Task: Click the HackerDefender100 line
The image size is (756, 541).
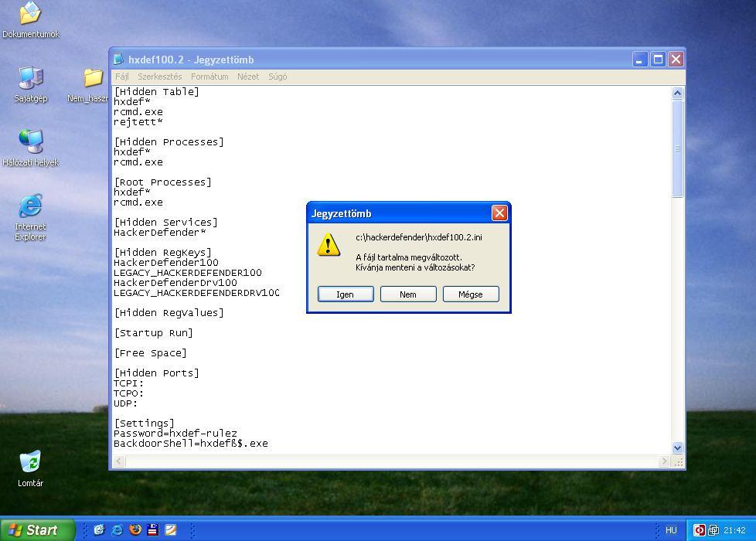Action: (166, 263)
